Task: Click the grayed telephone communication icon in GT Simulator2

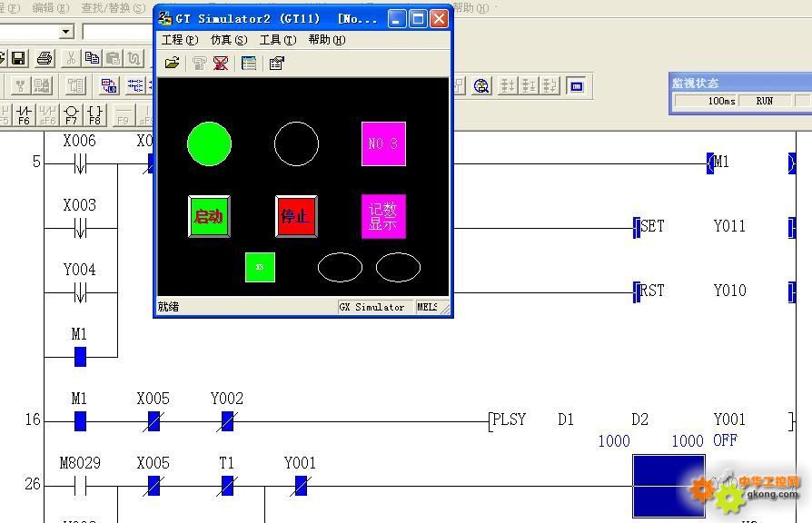Action: [x=199, y=64]
